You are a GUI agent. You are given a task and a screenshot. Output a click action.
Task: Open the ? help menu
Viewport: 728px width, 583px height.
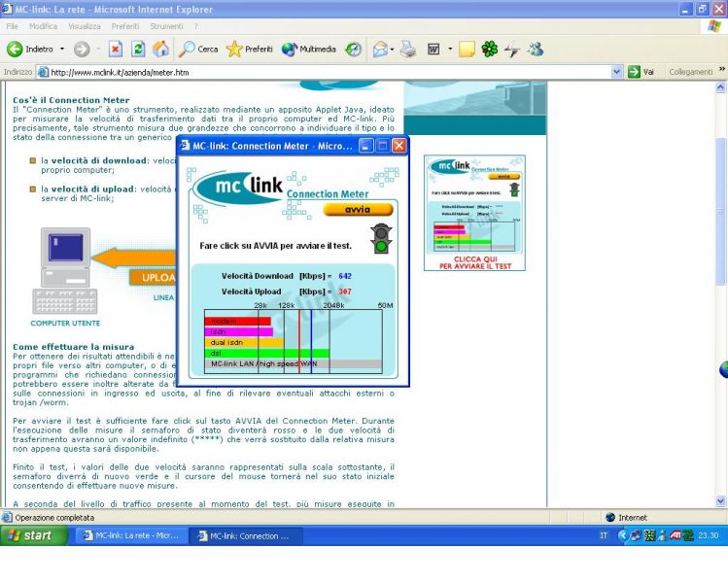tap(196, 26)
